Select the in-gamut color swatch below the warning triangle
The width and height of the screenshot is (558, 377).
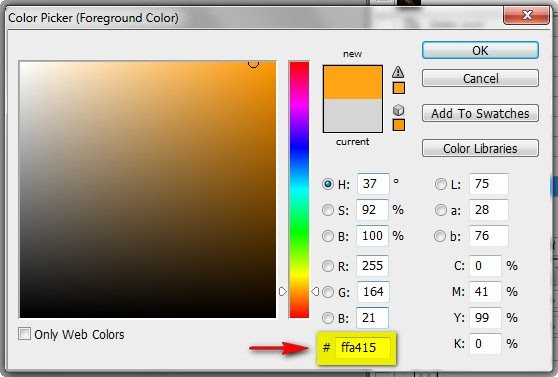pyautogui.click(x=399, y=88)
